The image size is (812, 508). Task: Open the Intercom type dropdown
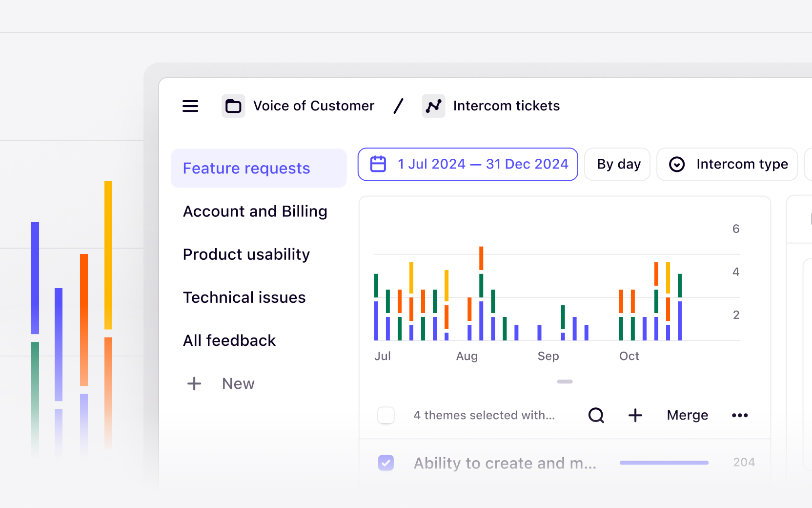(x=727, y=164)
